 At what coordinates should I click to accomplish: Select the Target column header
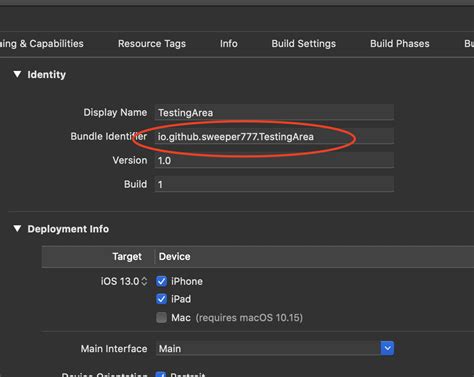click(x=127, y=256)
